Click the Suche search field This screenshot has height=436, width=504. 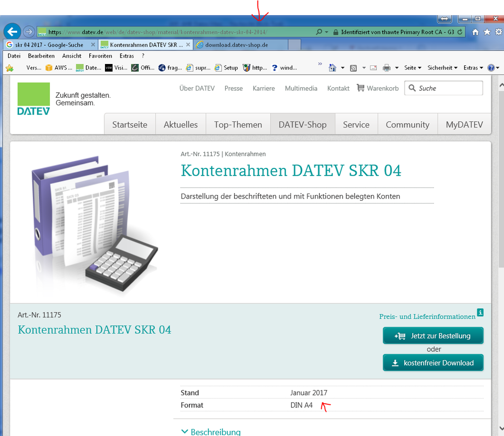pos(448,88)
